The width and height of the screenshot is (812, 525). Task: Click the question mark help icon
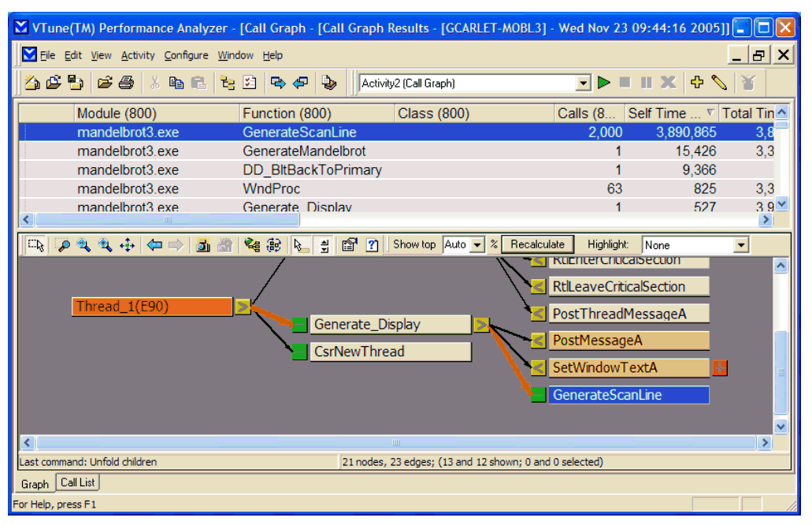(x=373, y=245)
